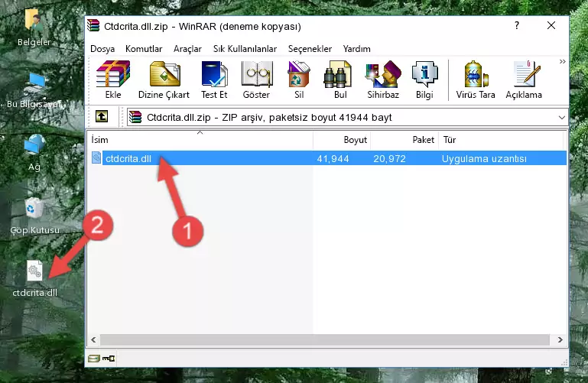Select the ctdcrita.dll row name
Viewport: 588px width, 383px height.
click(128, 158)
